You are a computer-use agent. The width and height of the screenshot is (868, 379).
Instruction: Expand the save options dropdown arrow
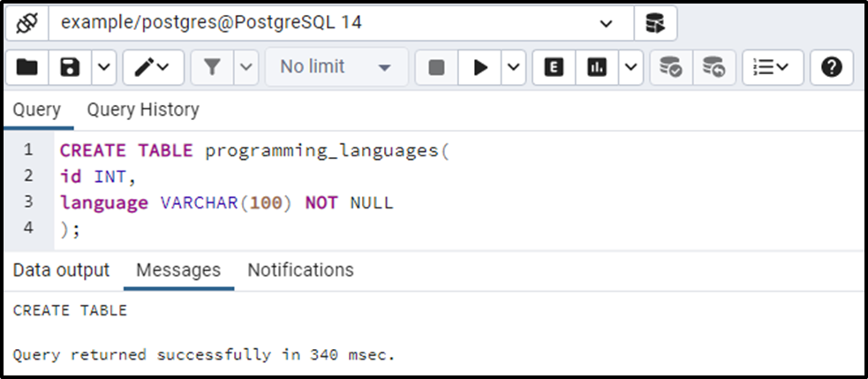click(104, 68)
